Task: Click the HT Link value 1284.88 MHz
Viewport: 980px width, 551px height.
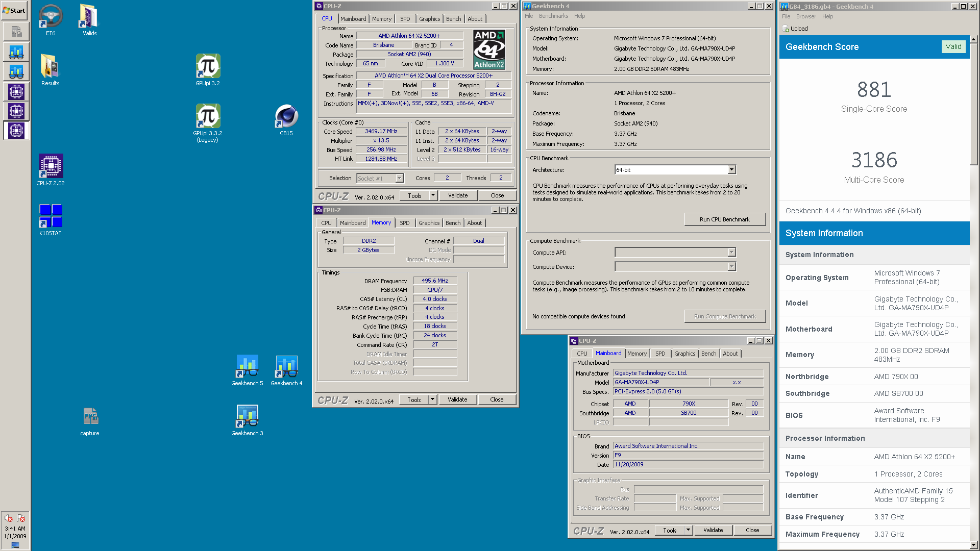Action: [x=381, y=159]
